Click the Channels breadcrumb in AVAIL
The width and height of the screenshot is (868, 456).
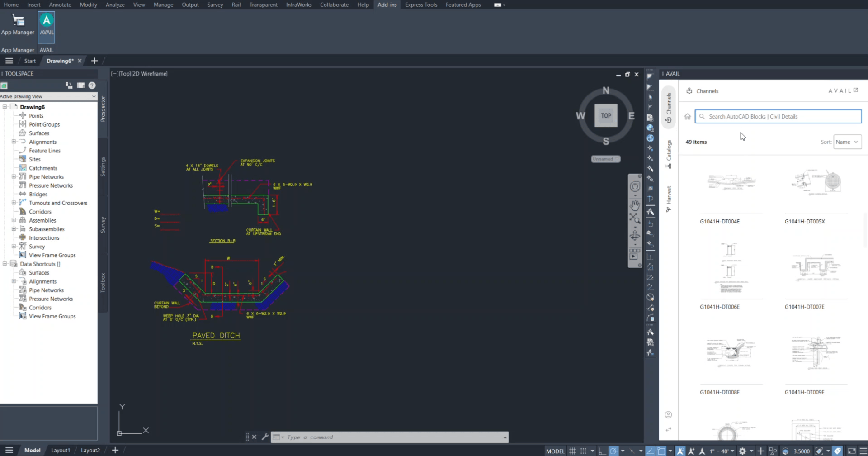pos(707,91)
